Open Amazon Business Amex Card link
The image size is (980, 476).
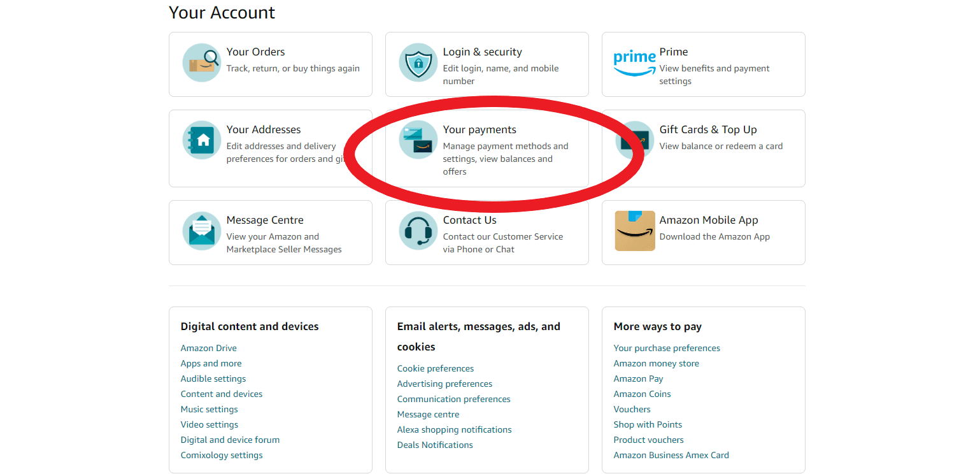pos(671,455)
